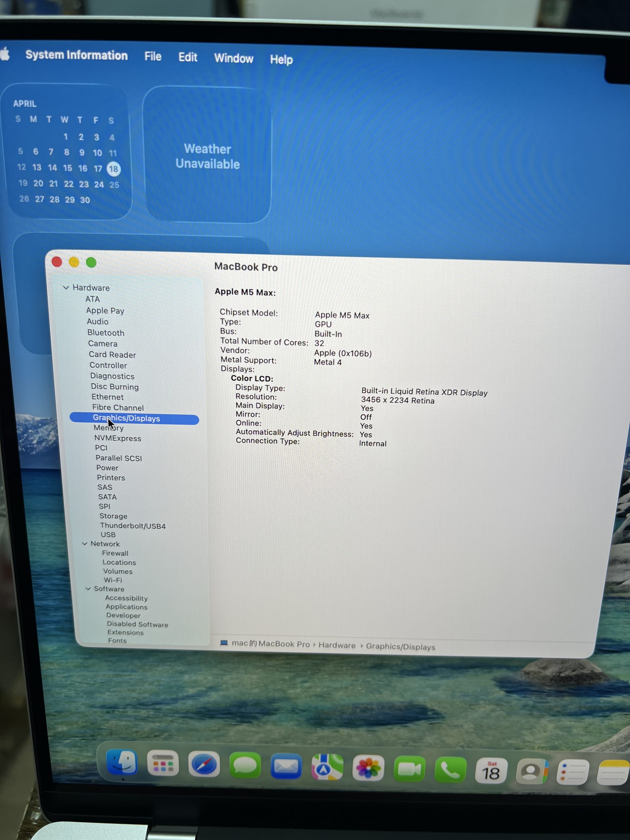Collapse the Hardware section

[x=66, y=287]
